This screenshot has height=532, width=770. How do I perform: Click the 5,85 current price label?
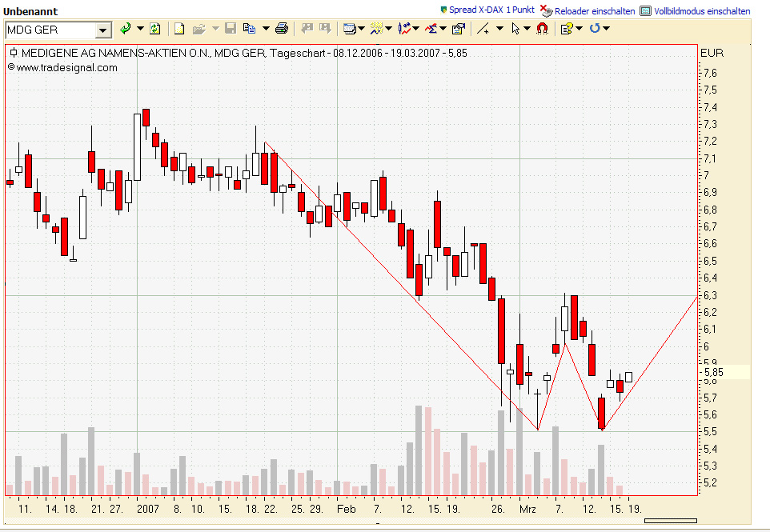pos(714,372)
